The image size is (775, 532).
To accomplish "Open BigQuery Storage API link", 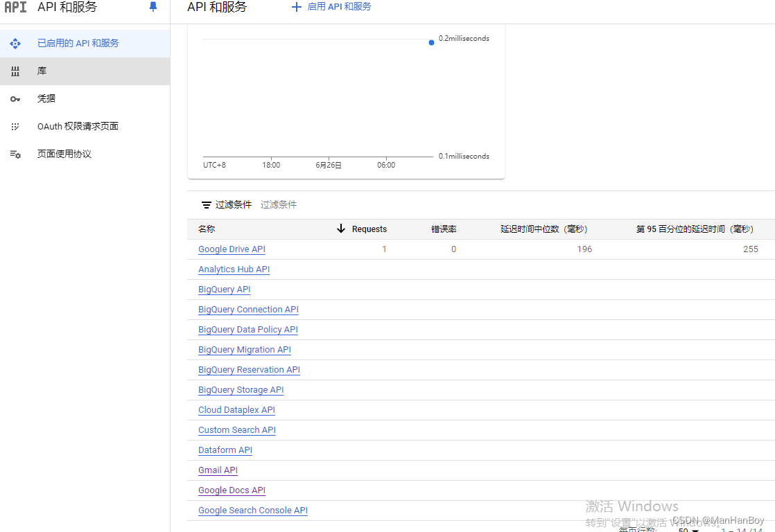I will pos(241,390).
